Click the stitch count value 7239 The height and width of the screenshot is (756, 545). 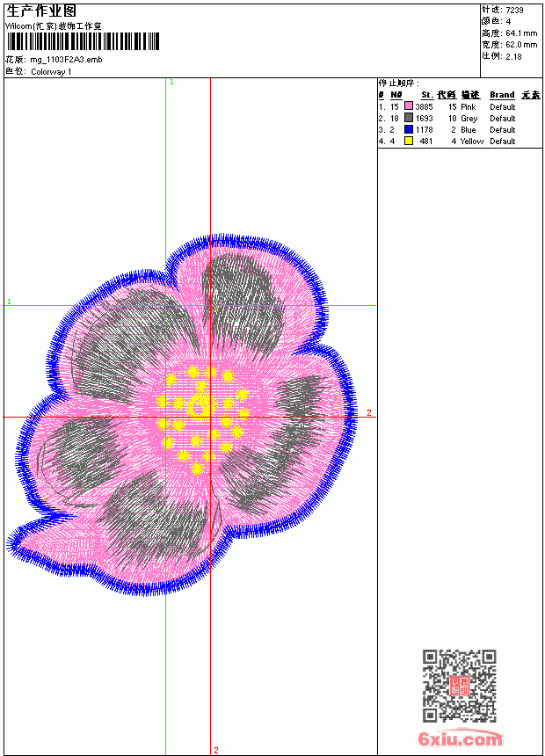tap(514, 11)
